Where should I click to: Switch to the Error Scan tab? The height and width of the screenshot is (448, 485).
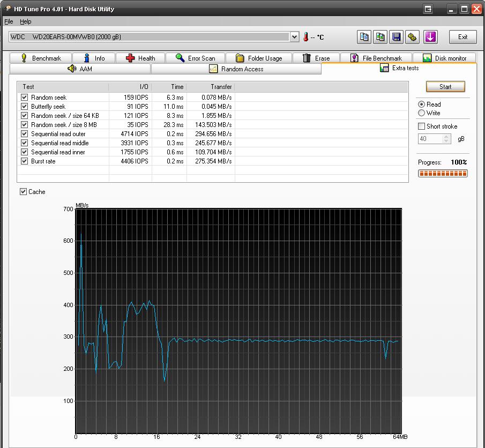click(x=195, y=58)
